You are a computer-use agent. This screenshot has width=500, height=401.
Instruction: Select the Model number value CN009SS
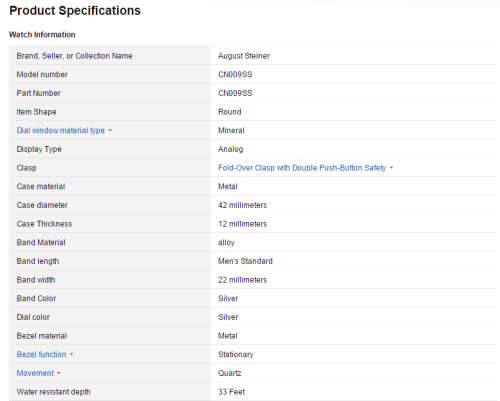point(235,74)
